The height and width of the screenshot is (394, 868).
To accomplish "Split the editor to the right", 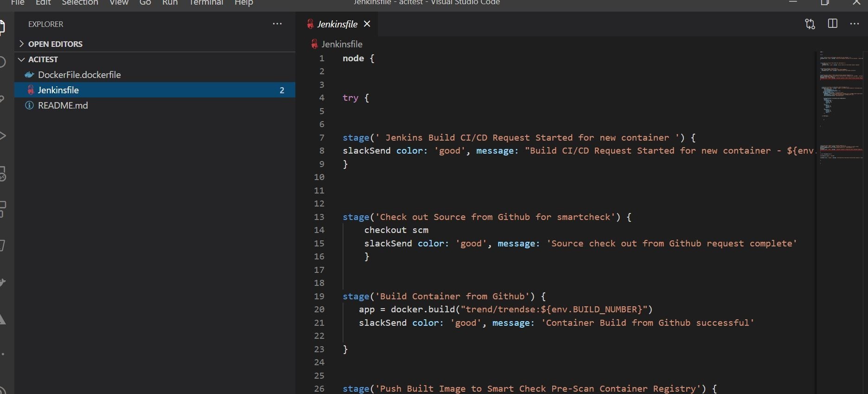I will point(833,24).
